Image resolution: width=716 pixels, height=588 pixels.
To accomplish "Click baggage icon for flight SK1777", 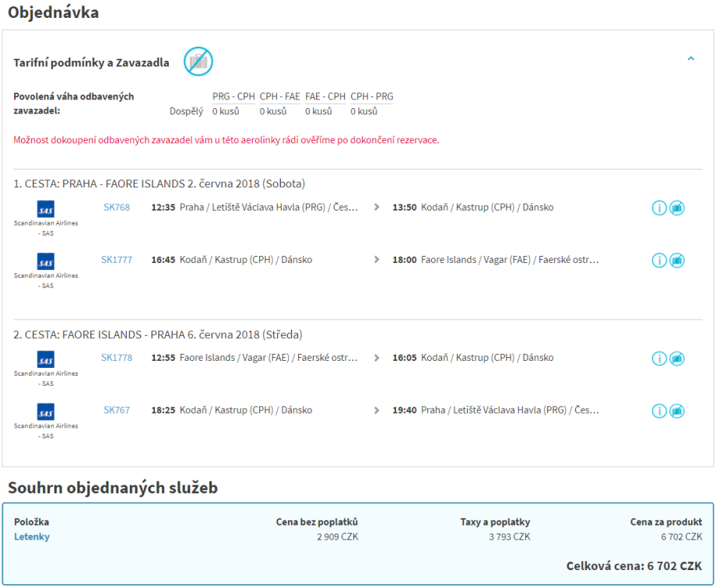I will 677,261.
